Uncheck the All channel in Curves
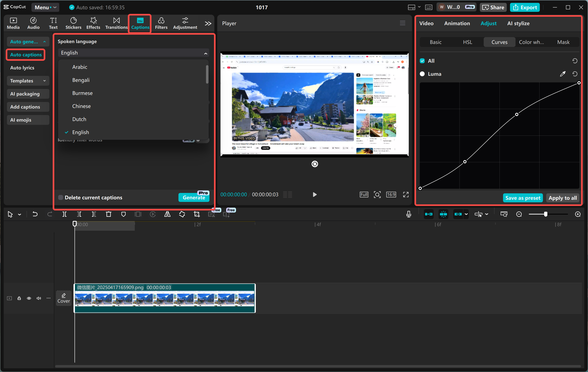 pyautogui.click(x=422, y=61)
